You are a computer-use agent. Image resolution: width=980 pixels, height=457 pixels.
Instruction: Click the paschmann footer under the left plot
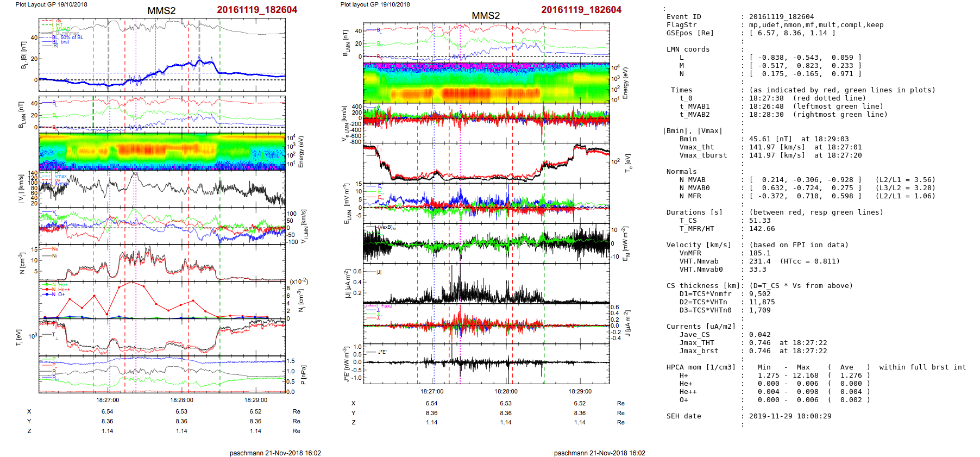(275, 453)
